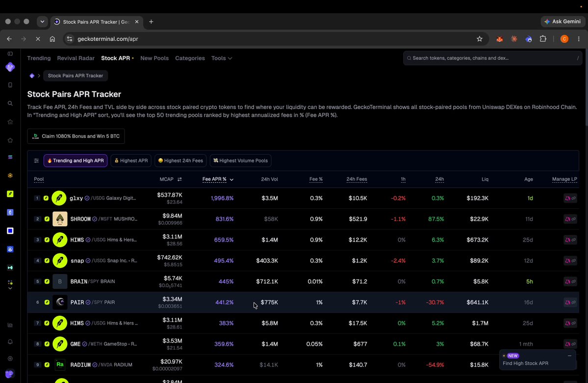Open the New Pools nav tab
This screenshot has width=588, height=383.
tap(154, 58)
